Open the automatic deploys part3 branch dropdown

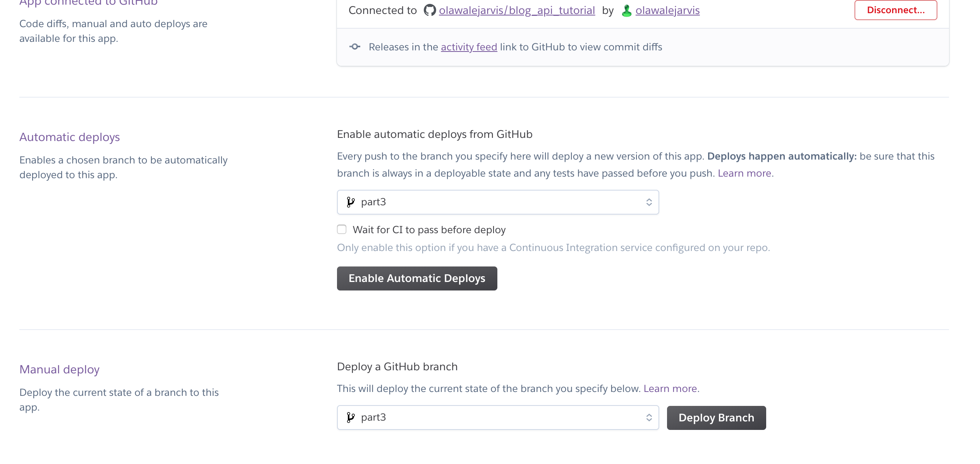click(x=497, y=202)
